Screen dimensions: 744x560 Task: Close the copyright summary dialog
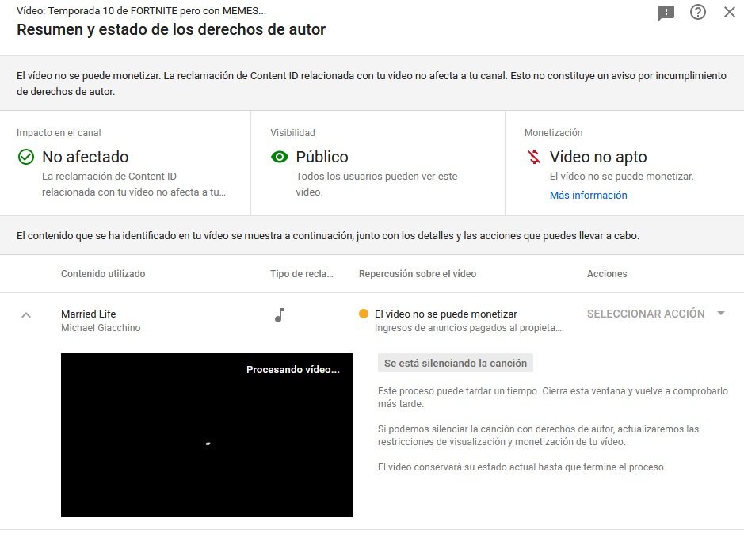tap(729, 12)
